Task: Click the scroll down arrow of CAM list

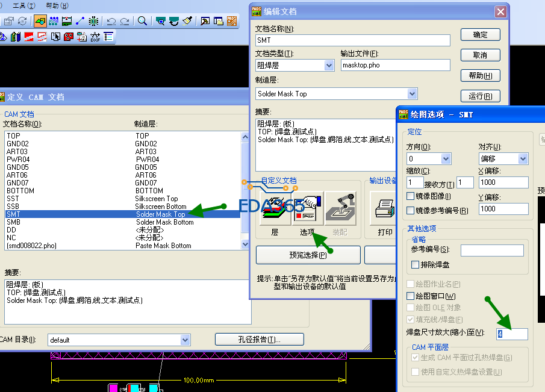Action: point(245,244)
